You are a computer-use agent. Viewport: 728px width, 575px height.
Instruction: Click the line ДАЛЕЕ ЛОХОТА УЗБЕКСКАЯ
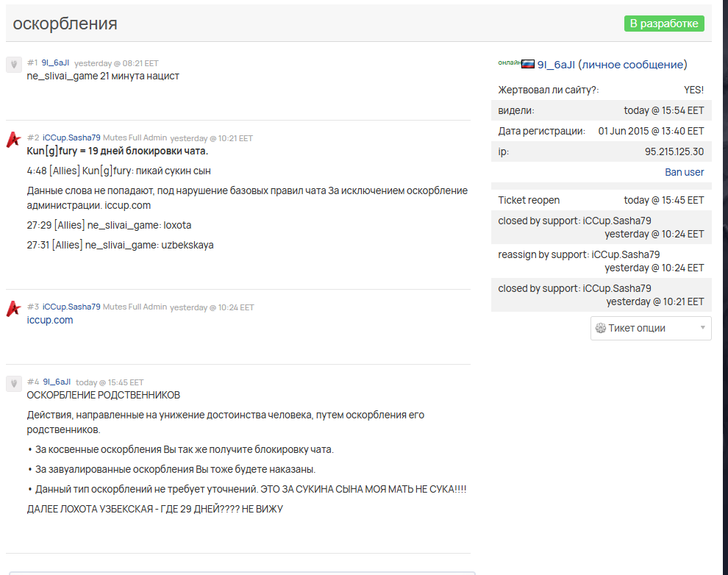tap(155, 509)
